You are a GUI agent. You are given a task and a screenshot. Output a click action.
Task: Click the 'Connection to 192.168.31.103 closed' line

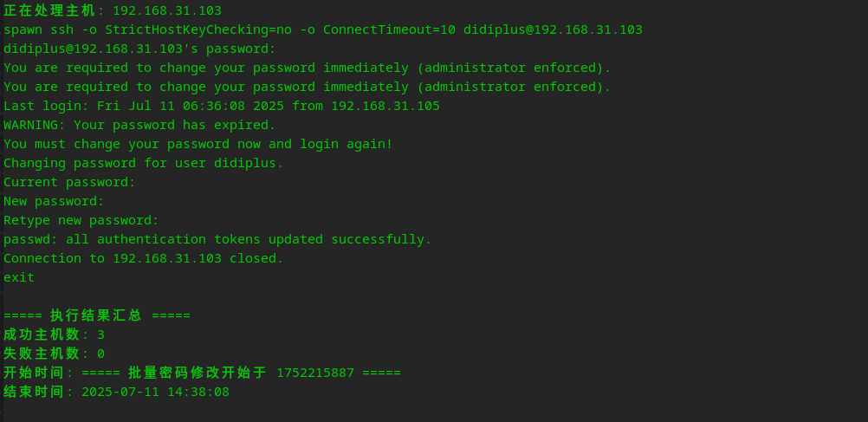click(x=143, y=258)
